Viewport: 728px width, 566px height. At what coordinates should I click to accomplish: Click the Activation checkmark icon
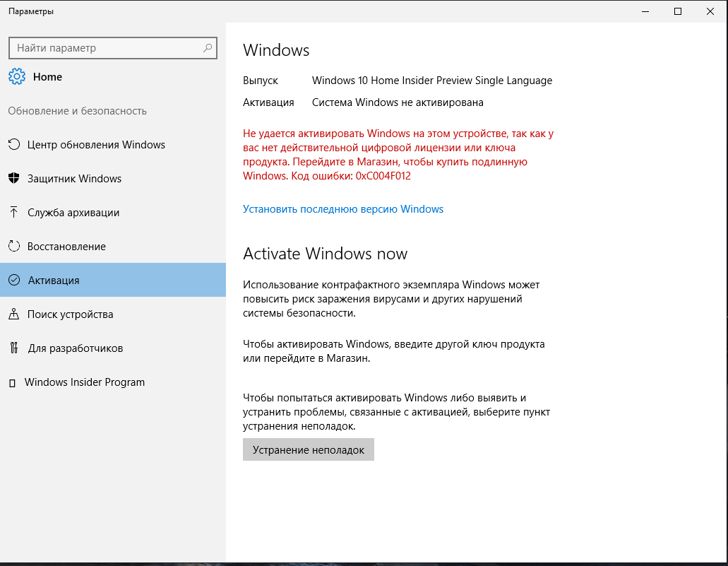coord(14,280)
